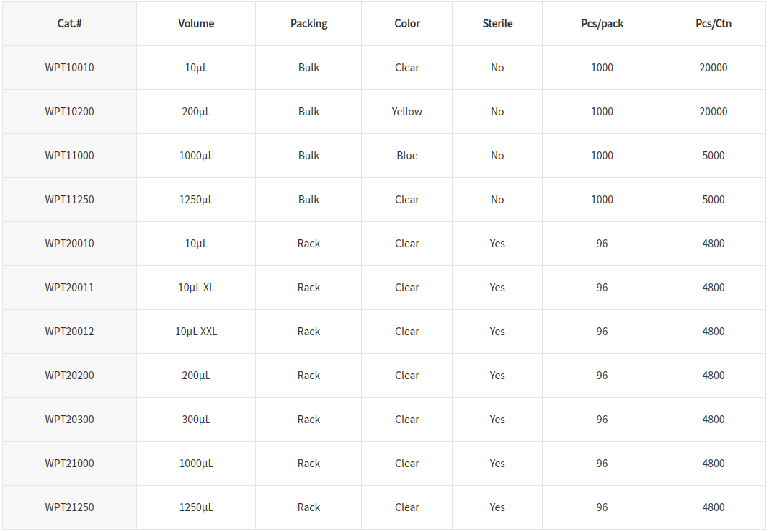
Task: Click the Volume column header
Action: (x=196, y=24)
